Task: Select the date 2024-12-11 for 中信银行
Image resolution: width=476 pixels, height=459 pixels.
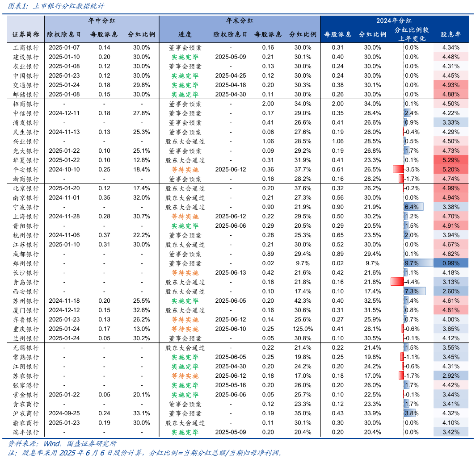Action: pyautogui.click(x=64, y=113)
